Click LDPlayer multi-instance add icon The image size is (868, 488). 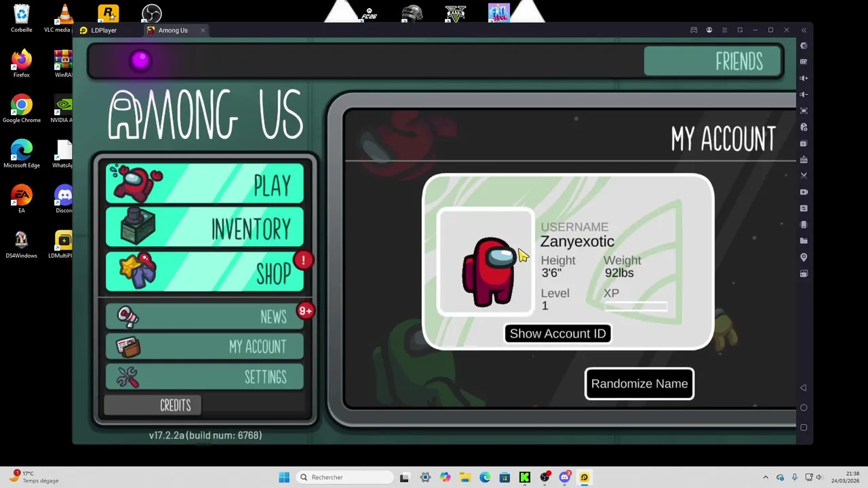tap(804, 143)
